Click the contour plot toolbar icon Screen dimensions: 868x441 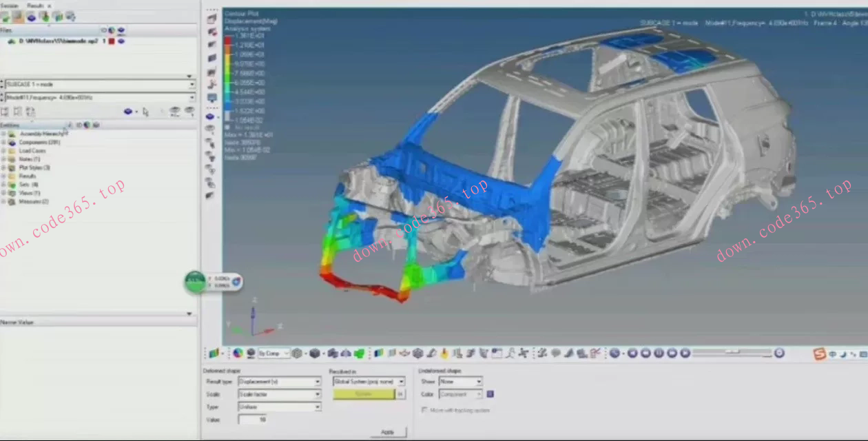378,353
